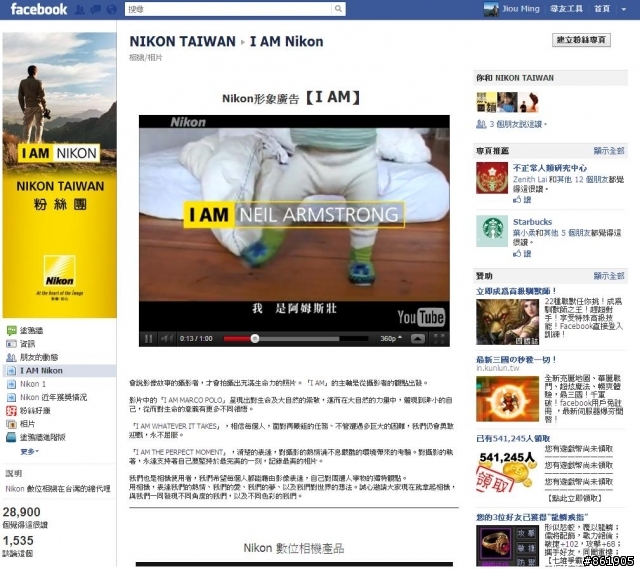The image size is (640, 569).
Task: Enter fullscreen video mode
Action: point(439,338)
